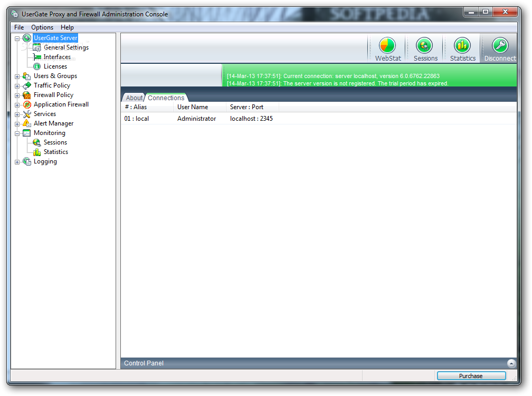Click the Users & Groups icon
Image resolution: width=532 pixels, height=396 pixels.
pos(27,76)
